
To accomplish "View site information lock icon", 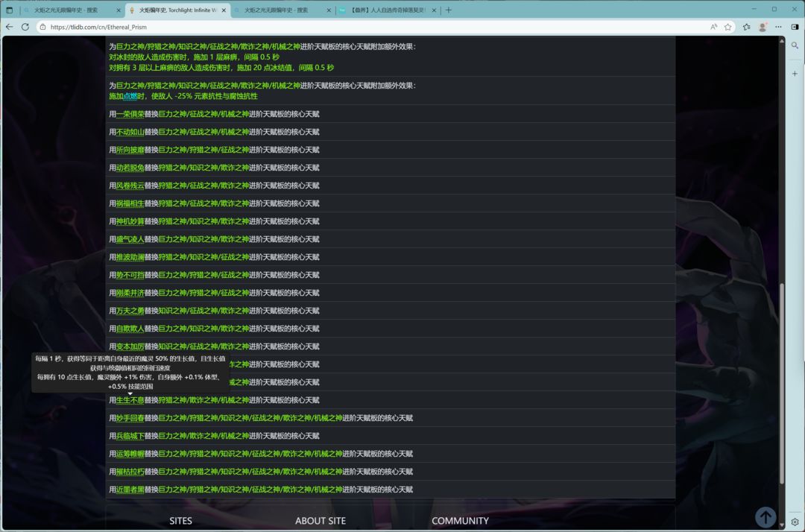I will (x=42, y=27).
